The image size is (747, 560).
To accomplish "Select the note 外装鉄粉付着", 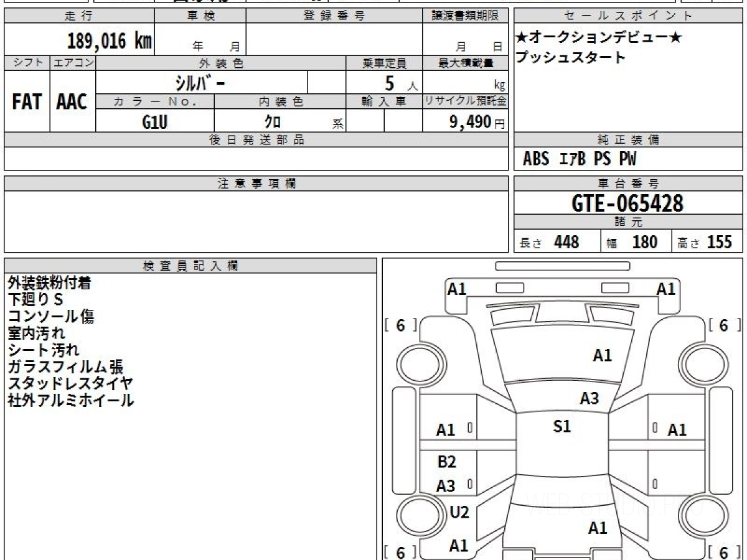I will (50, 283).
